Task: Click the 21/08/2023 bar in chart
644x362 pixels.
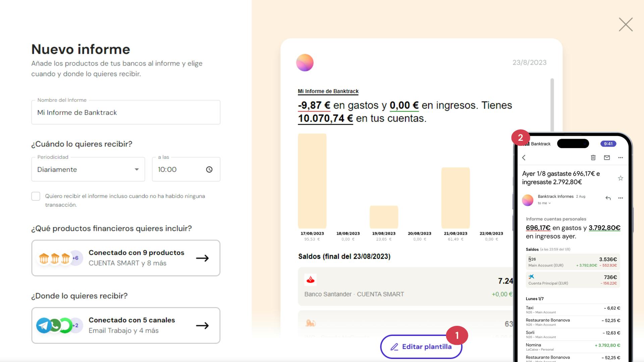Action: [455, 198]
